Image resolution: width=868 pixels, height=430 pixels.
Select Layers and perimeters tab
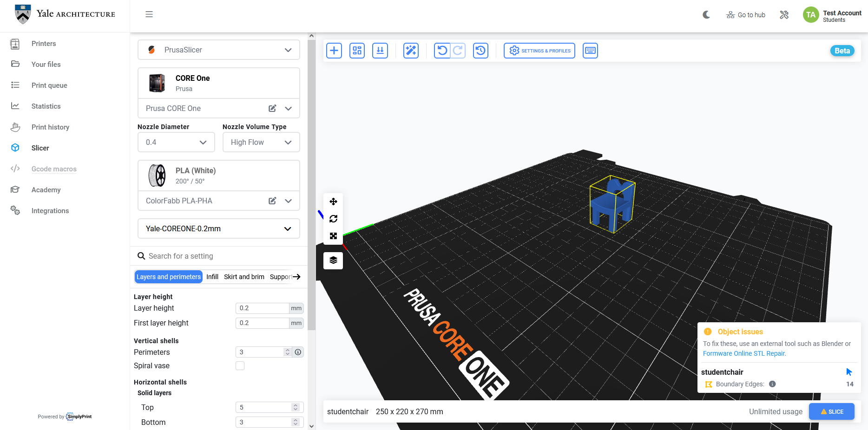[x=169, y=277]
